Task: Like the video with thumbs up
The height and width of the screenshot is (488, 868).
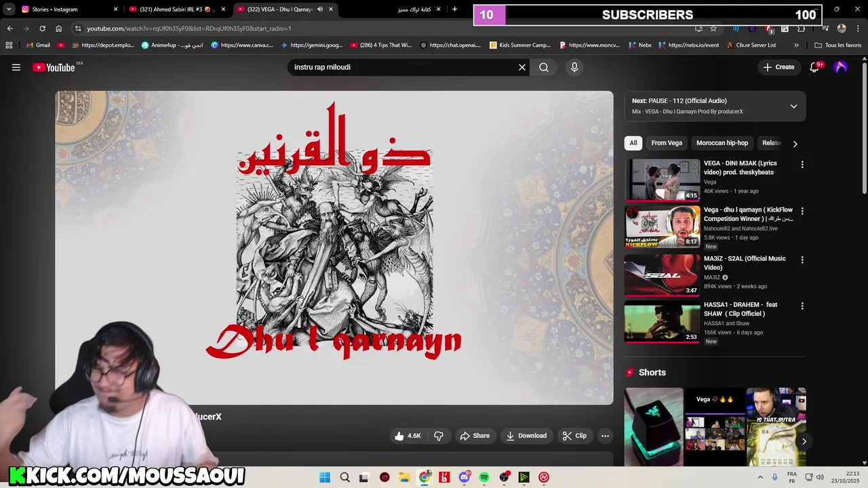Action: click(x=408, y=436)
